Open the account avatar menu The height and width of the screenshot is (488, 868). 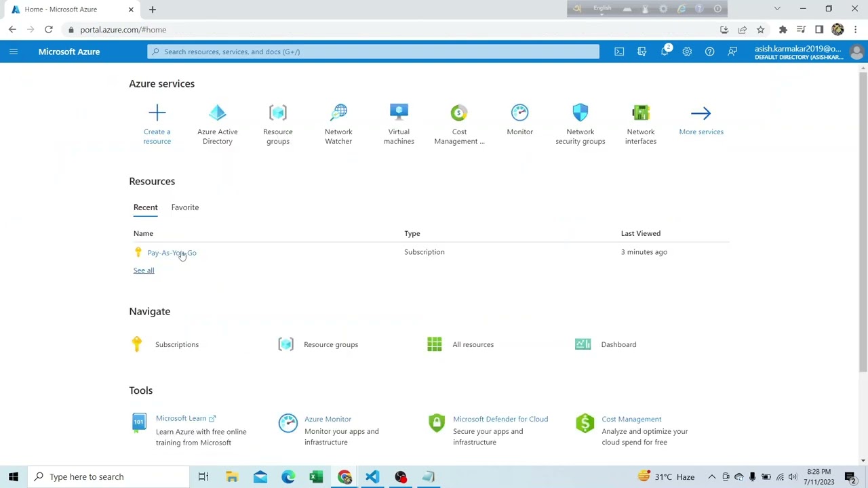pyautogui.click(x=856, y=52)
